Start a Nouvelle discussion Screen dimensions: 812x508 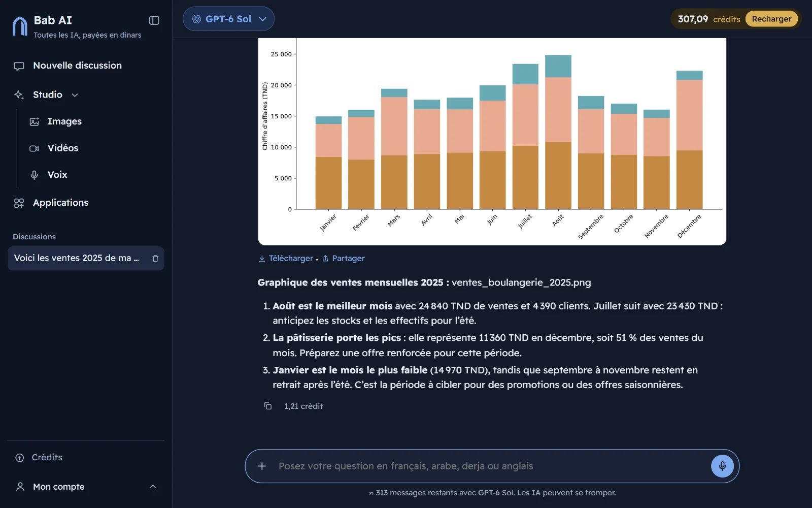[x=86, y=66]
